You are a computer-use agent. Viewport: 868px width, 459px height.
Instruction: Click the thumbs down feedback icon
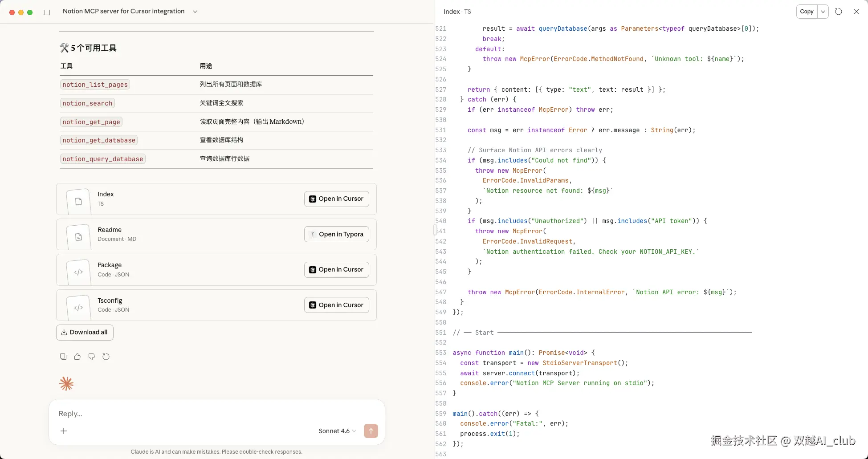point(92,357)
